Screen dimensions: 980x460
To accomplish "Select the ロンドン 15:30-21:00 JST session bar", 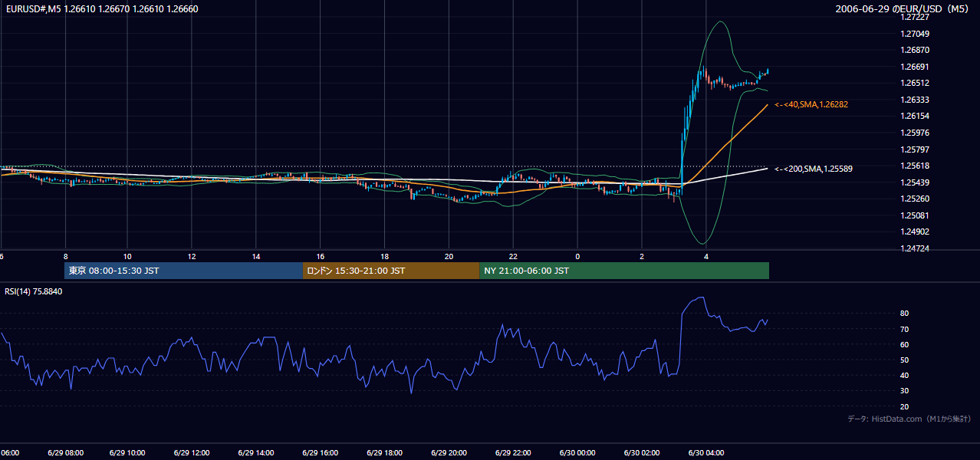I will tap(391, 271).
